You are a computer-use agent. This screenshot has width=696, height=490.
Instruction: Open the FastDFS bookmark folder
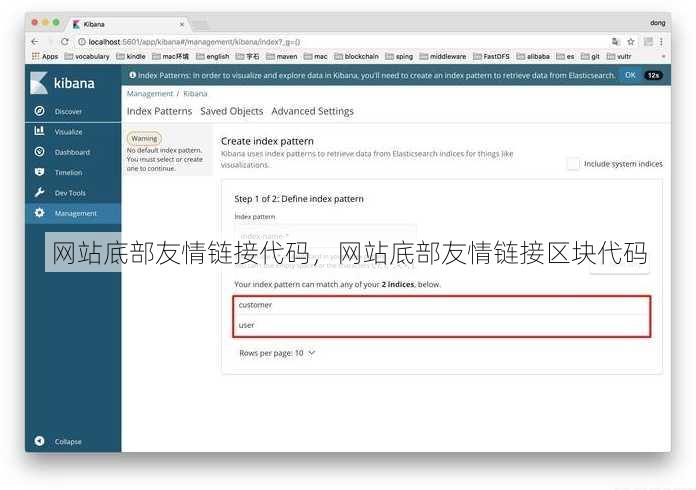[x=491, y=56]
